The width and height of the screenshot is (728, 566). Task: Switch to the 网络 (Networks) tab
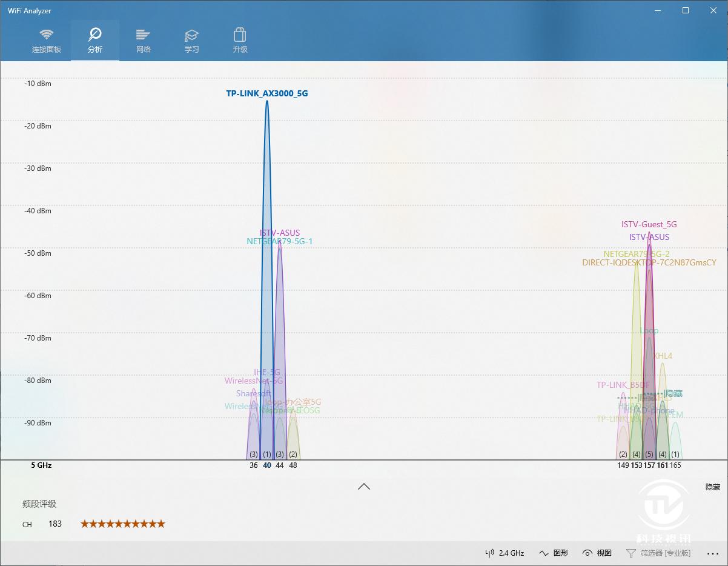tap(144, 41)
